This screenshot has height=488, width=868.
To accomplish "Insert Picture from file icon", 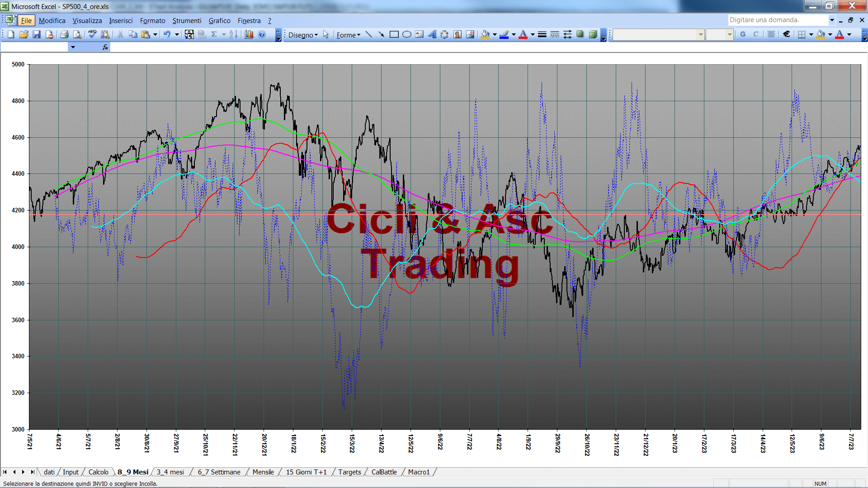I will tap(470, 34).
